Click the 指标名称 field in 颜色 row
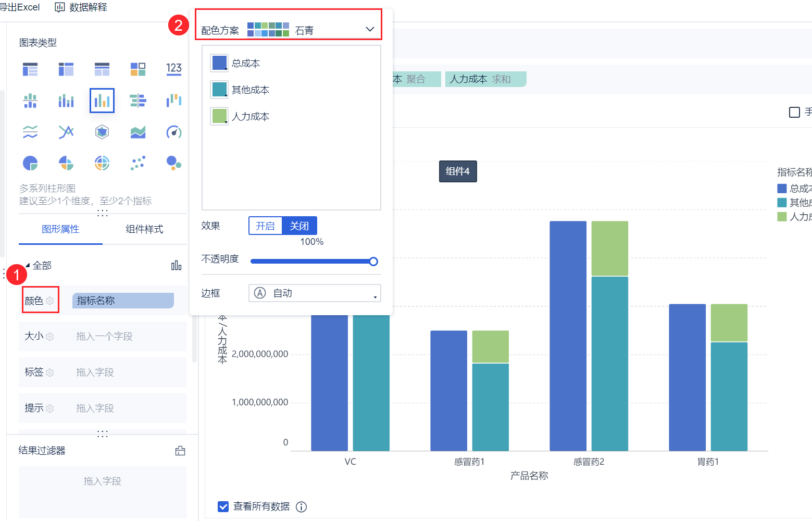This screenshot has width=812, height=521. point(123,301)
